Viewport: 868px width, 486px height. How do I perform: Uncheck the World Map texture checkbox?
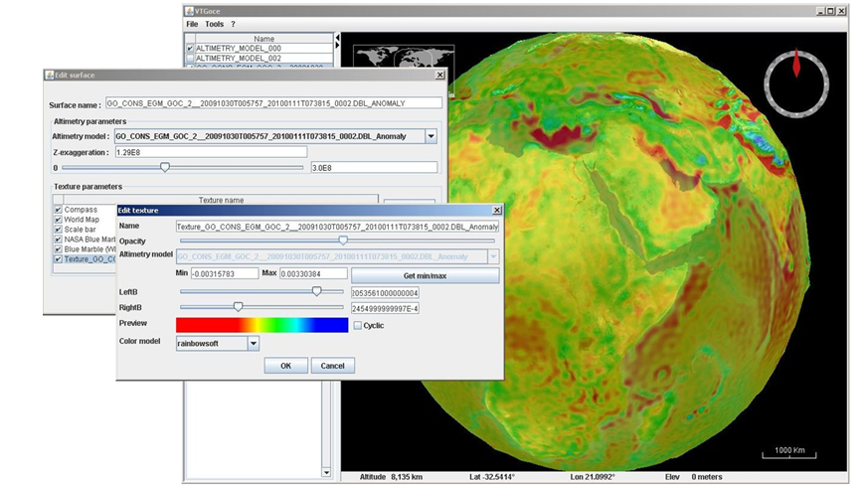(x=58, y=220)
